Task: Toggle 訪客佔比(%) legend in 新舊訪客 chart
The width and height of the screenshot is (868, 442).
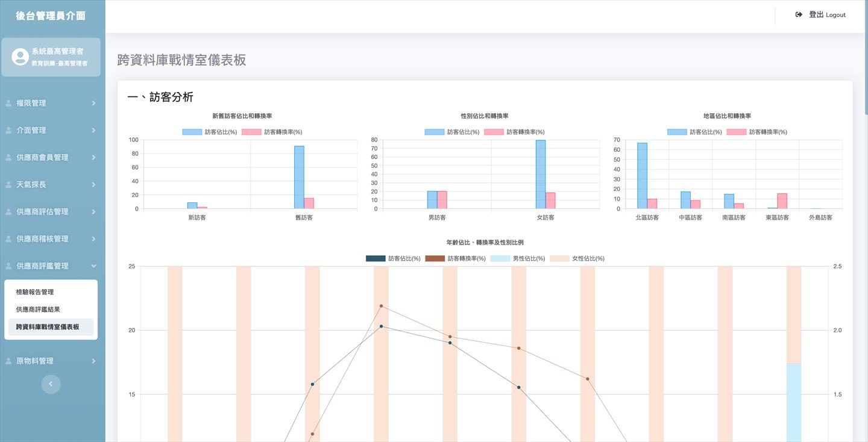Action: (x=210, y=132)
